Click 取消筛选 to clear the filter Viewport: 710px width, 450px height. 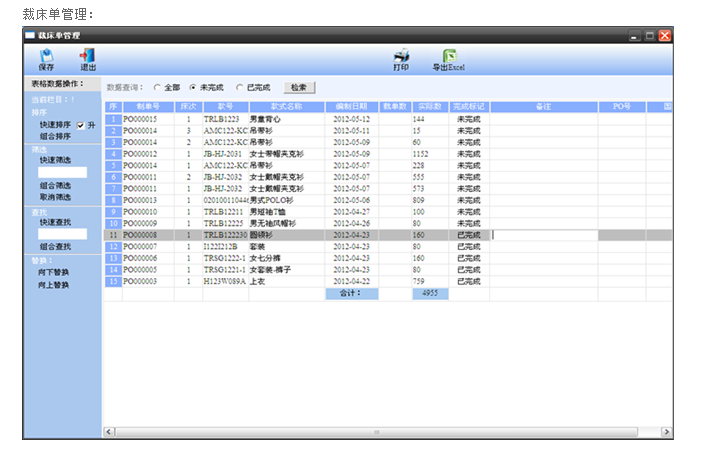55,197
